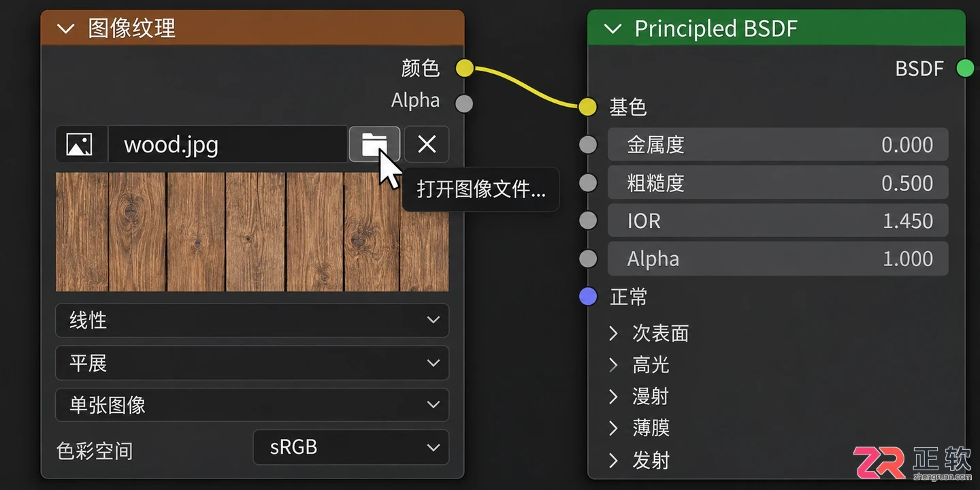
Task: Click the blue 正常 input socket
Action: 588,297
